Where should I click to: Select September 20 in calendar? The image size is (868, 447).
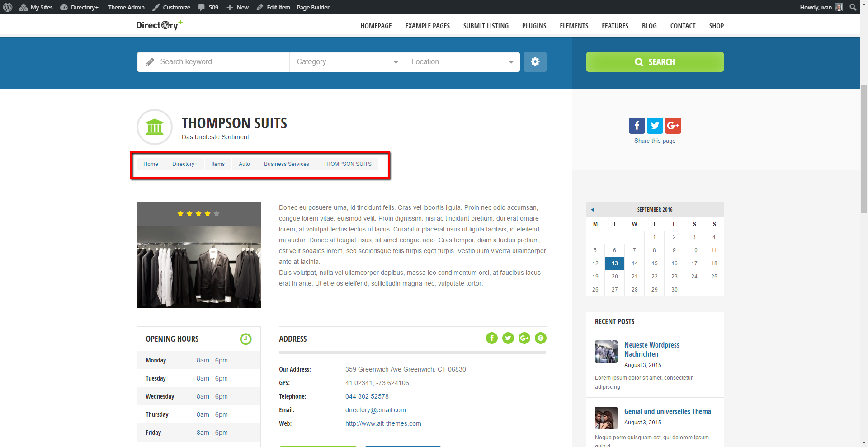(615, 277)
